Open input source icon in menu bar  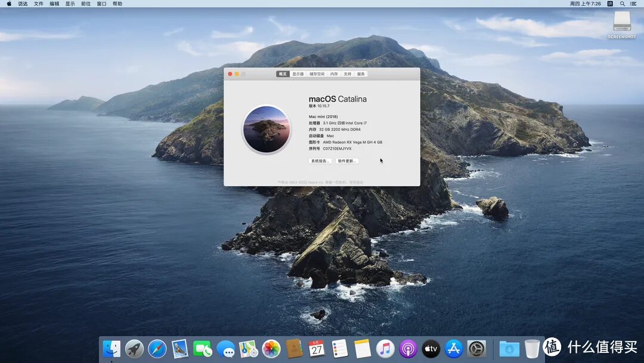611,4
